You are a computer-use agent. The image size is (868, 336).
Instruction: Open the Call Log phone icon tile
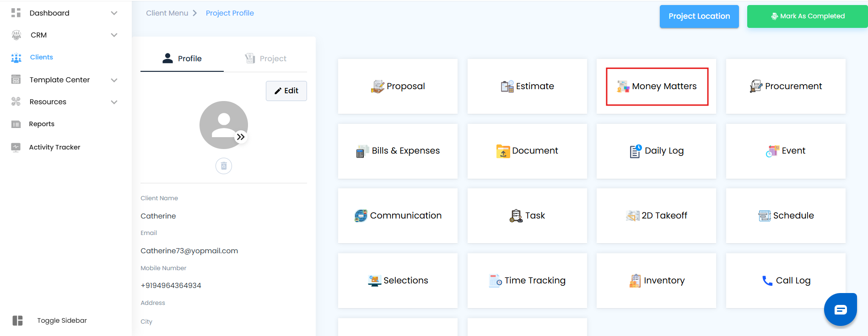[767, 281]
